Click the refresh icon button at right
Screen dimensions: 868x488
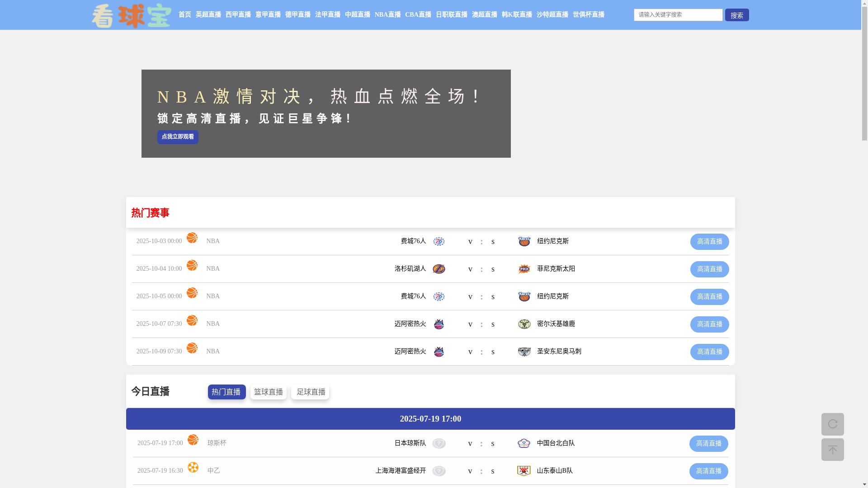832,424
